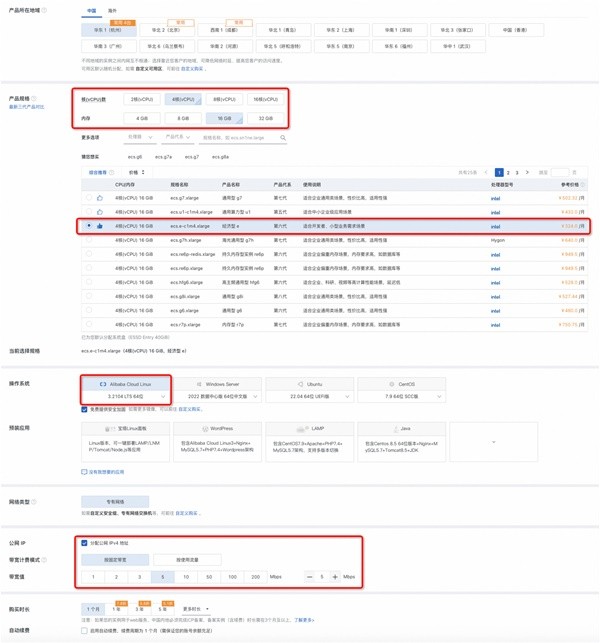Select 16(核)vCPU option button
The width and height of the screenshot is (600, 643).
266,100
